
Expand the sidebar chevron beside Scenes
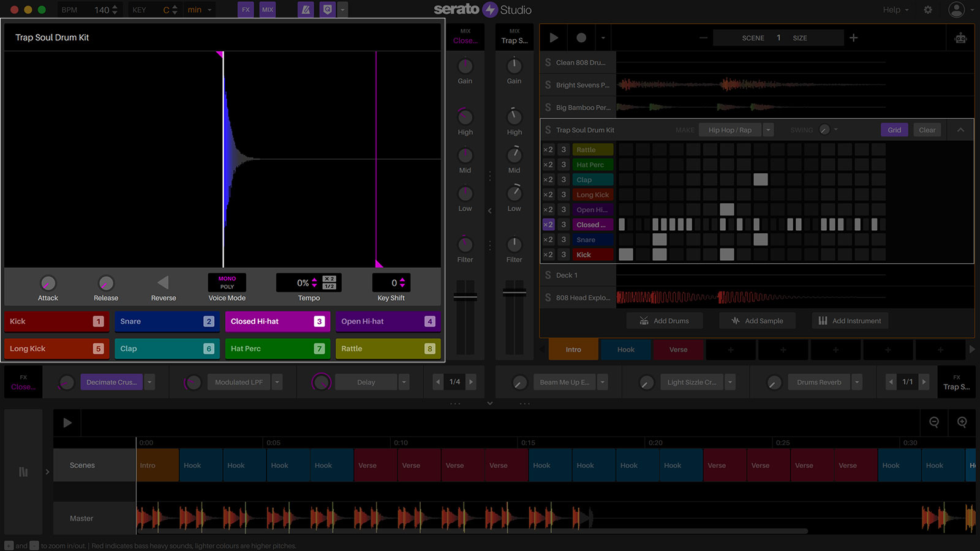click(47, 472)
